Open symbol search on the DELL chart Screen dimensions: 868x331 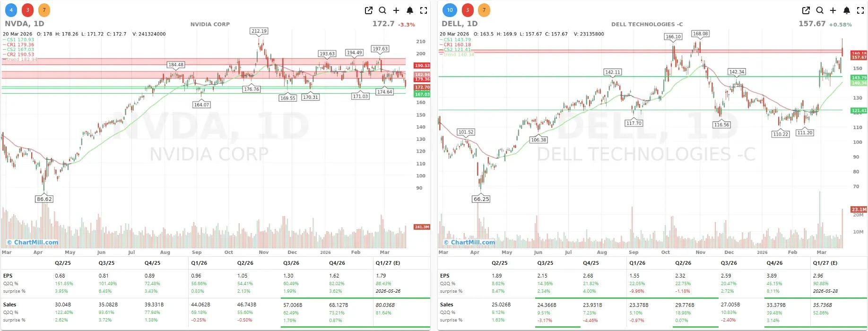point(820,10)
